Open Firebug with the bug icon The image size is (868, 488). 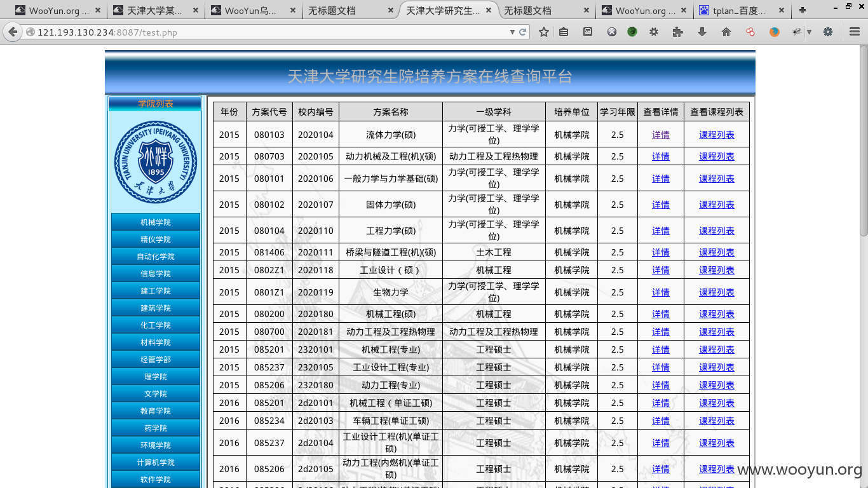(797, 32)
